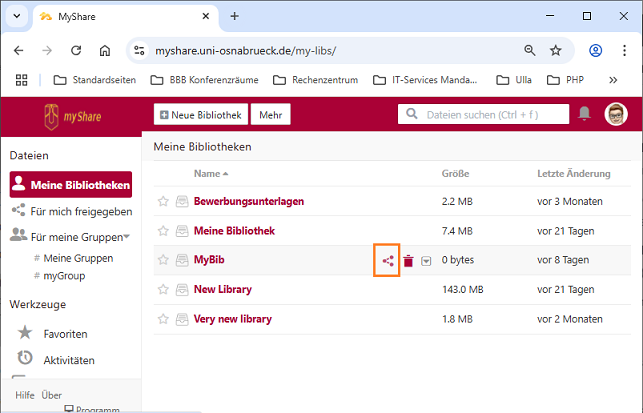Open Für mich freigegeben section
Screen dimensions: 643x413
coord(80,211)
